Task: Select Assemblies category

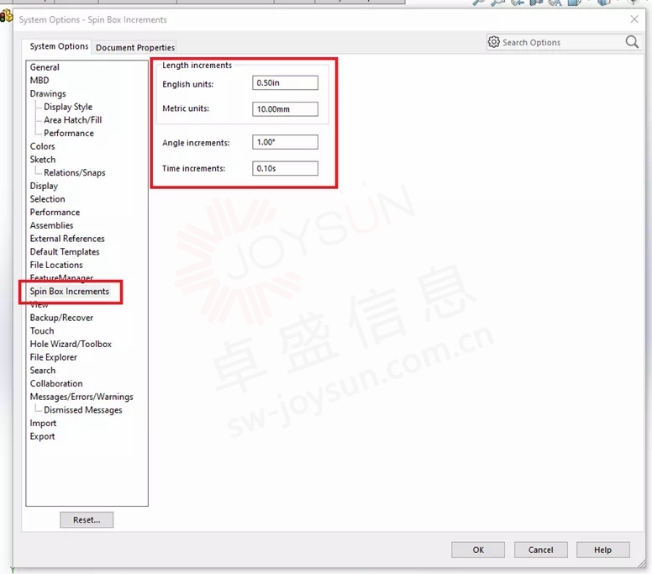Action: tap(52, 225)
